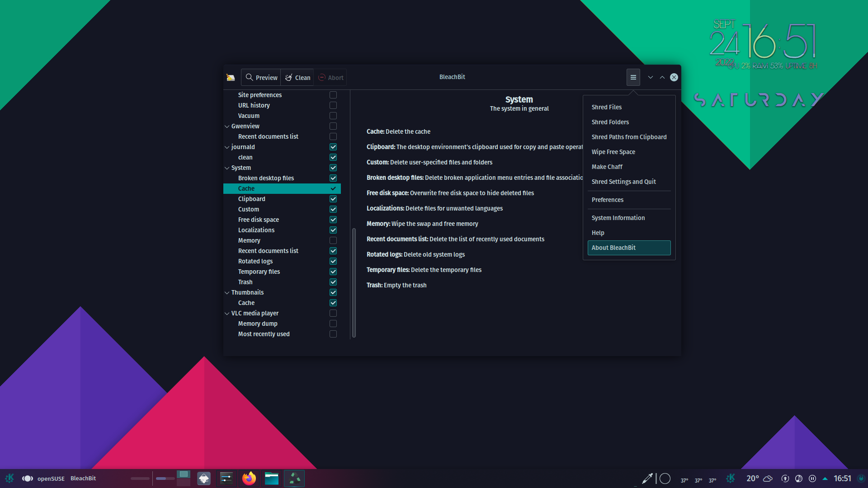Click the Preview magnifier button
Screen dimensions: 868x488
click(x=261, y=77)
